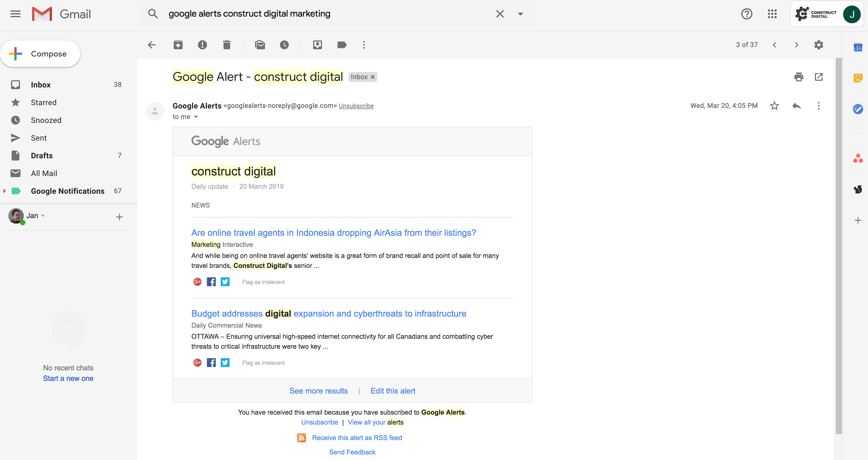Star this Google Alert message
This screenshot has width=868, height=460.
tap(774, 106)
